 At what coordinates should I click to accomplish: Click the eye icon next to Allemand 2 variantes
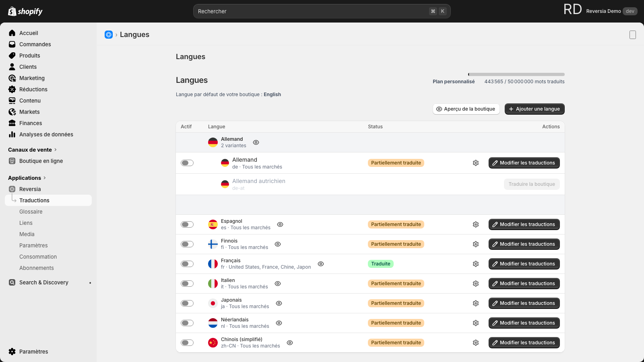tap(256, 142)
